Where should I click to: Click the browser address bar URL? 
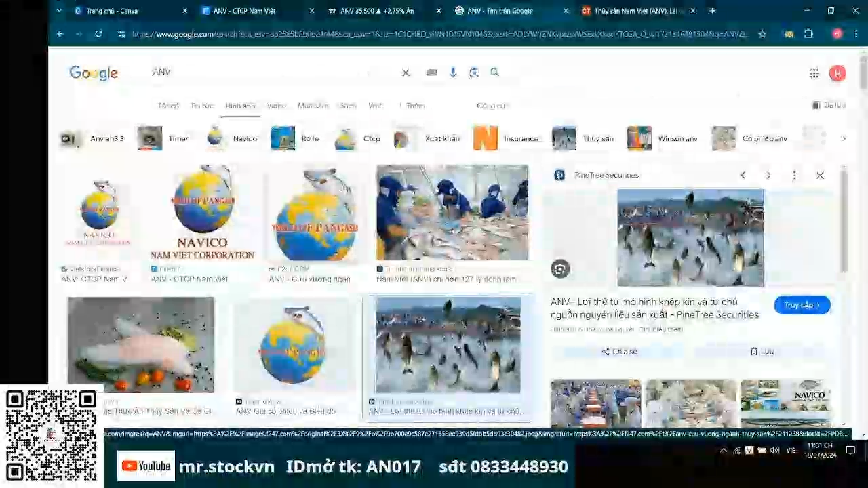pyautogui.click(x=439, y=34)
